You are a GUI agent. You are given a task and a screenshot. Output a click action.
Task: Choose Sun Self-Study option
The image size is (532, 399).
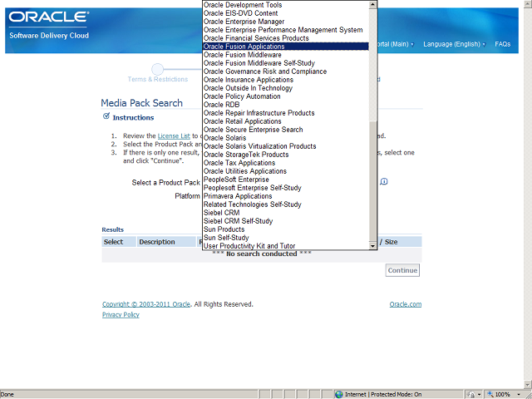[286, 238]
